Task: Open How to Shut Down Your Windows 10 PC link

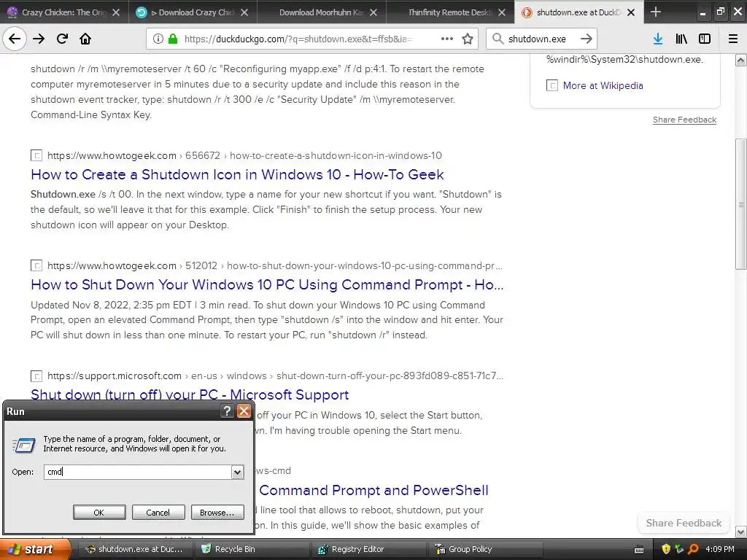Action: 267,284
